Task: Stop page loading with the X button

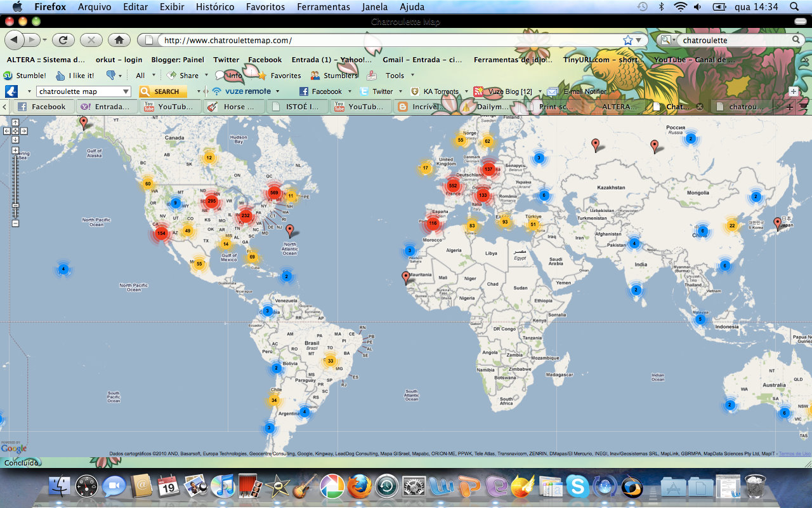Action: tap(91, 40)
